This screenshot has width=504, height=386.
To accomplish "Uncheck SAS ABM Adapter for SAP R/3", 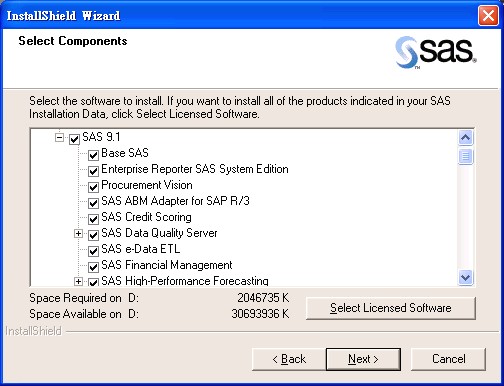I will point(93,203).
